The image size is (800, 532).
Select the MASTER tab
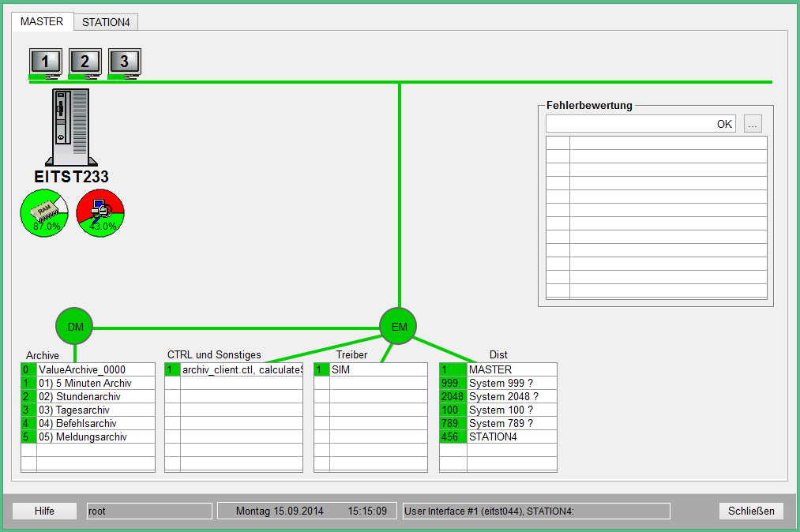42,22
